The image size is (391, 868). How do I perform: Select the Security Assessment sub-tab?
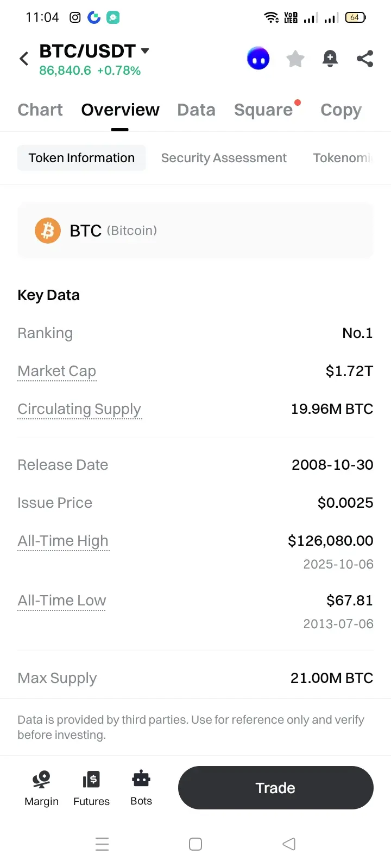[x=224, y=158]
